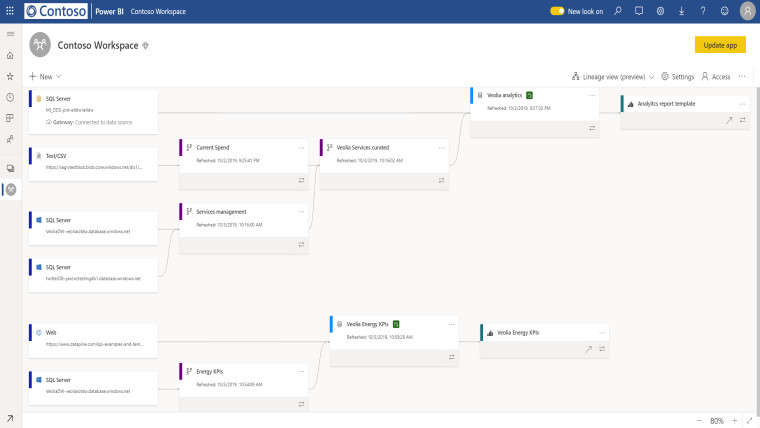Zoom in with the plus button
760x428 pixels.
pos(734,421)
